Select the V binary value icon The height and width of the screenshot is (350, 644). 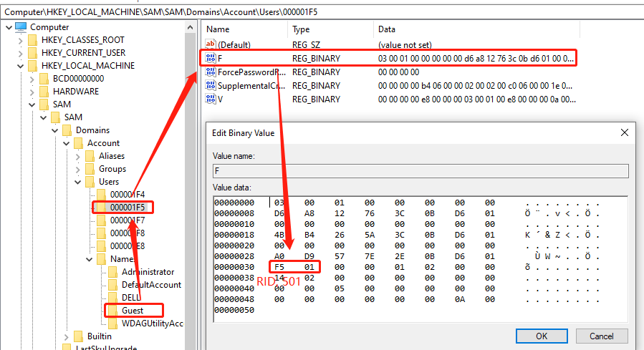click(211, 99)
